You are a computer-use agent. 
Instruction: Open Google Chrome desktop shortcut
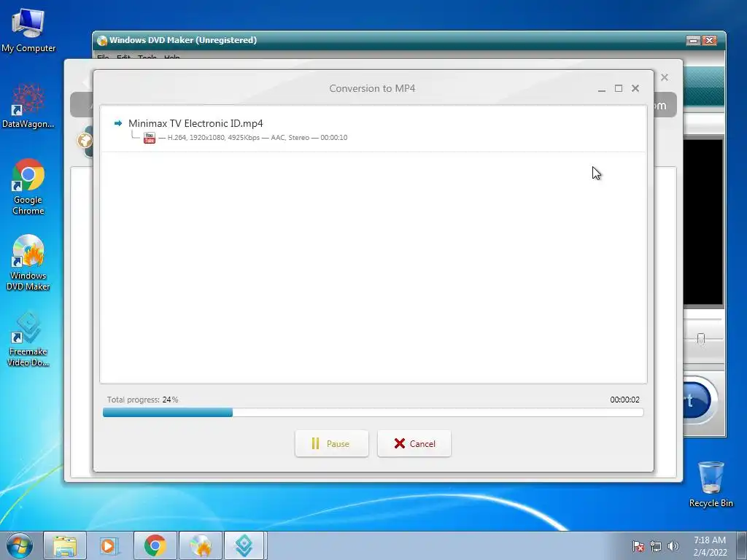(28, 187)
